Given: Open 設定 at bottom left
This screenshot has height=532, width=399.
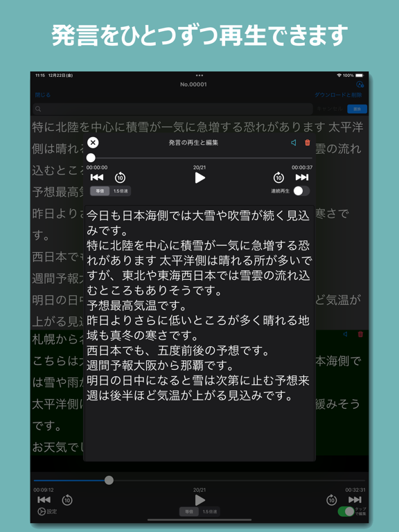Looking at the screenshot, I should click(47, 511).
